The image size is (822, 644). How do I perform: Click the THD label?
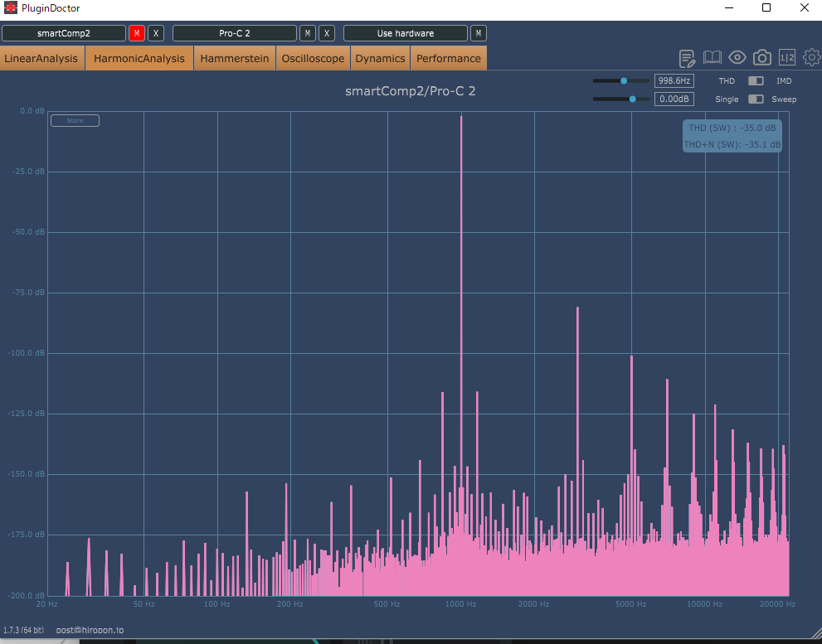(x=727, y=80)
